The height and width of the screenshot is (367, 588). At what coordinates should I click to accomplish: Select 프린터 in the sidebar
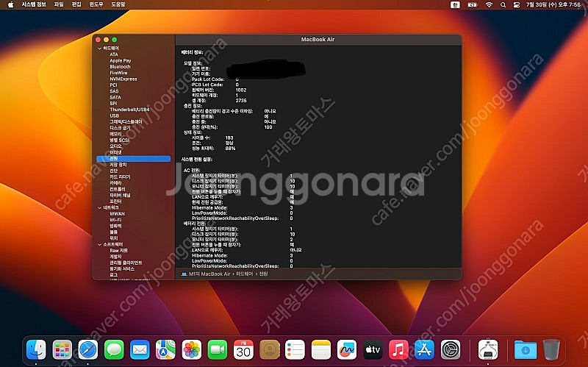(x=115, y=201)
